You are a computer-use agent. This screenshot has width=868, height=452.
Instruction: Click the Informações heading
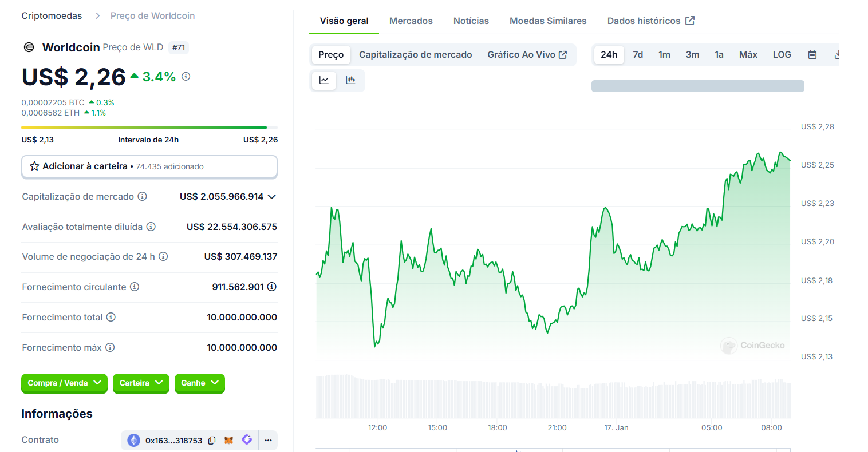(57, 414)
